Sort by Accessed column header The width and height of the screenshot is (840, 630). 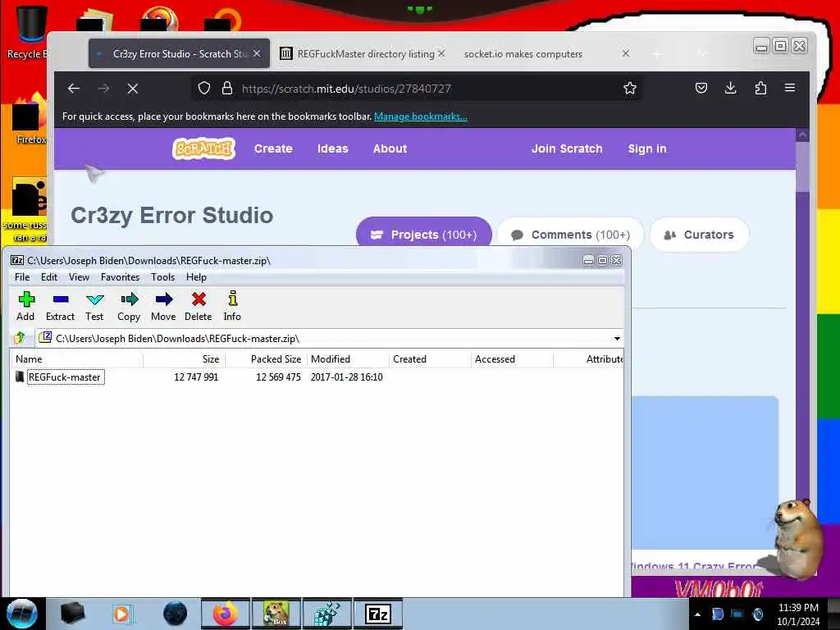pyautogui.click(x=512, y=359)
